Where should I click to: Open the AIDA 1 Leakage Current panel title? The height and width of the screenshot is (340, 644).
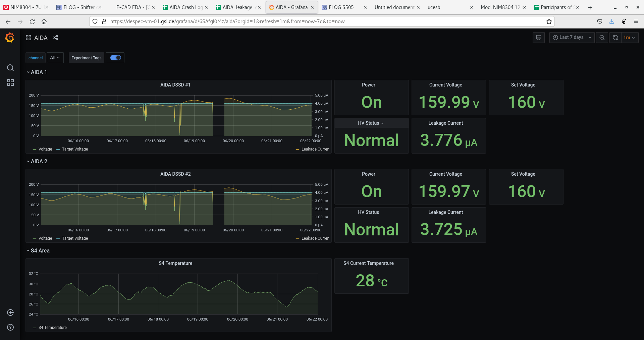(445, 123)
